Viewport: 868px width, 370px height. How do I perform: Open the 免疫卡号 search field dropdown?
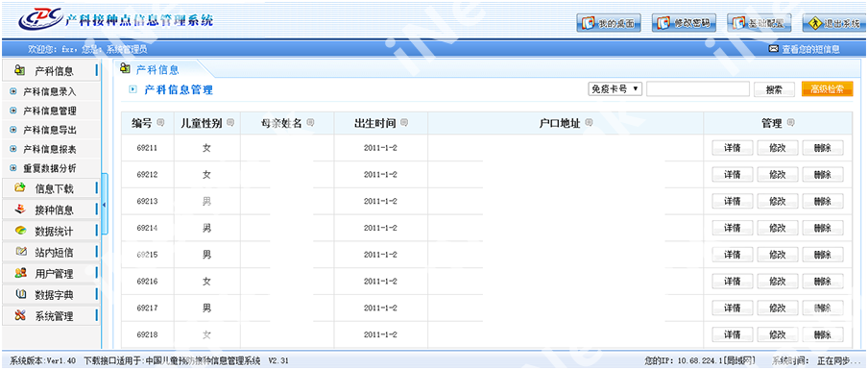(x=615, y=89)
